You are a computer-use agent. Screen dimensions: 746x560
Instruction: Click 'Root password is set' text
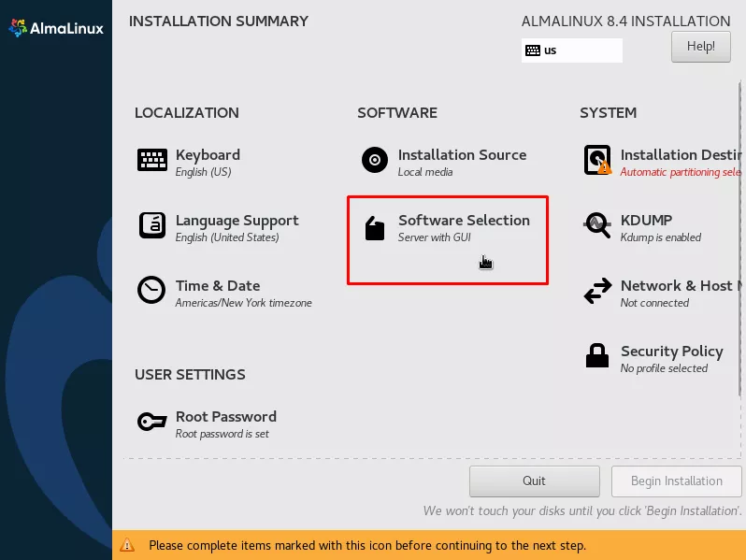click(x=222, y=434)
